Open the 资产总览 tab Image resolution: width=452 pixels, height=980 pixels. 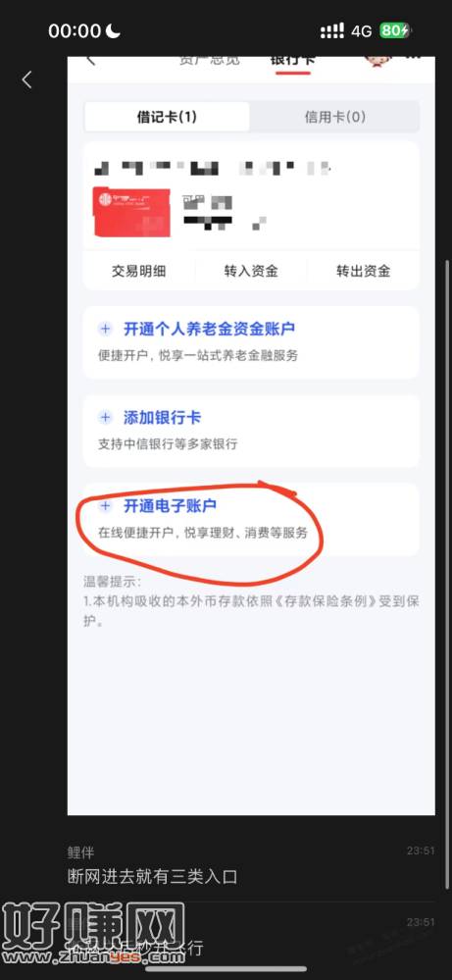(208, 61)
